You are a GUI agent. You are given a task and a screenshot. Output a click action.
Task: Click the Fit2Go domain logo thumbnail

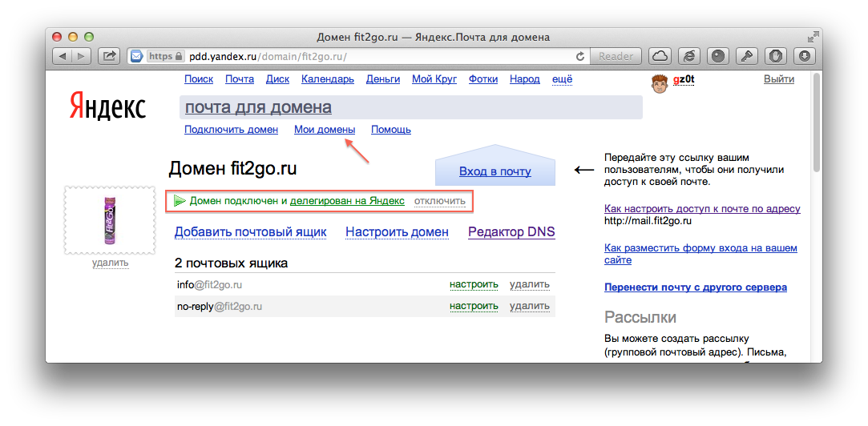[110, 220]
